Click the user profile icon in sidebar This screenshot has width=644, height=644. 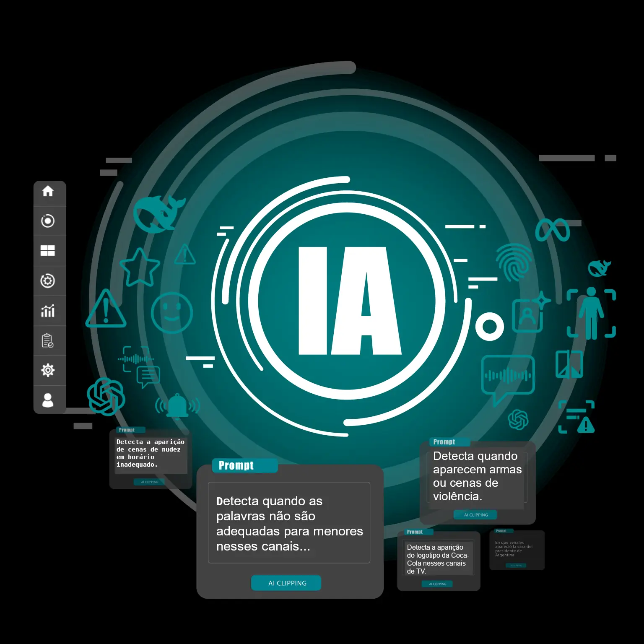click(48, 400)
